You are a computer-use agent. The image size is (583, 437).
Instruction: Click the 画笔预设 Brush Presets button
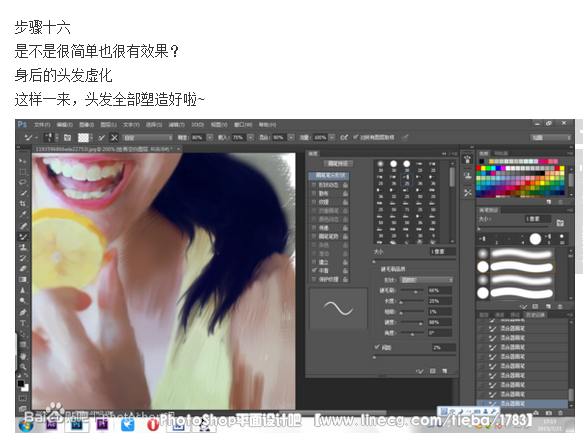338,163
